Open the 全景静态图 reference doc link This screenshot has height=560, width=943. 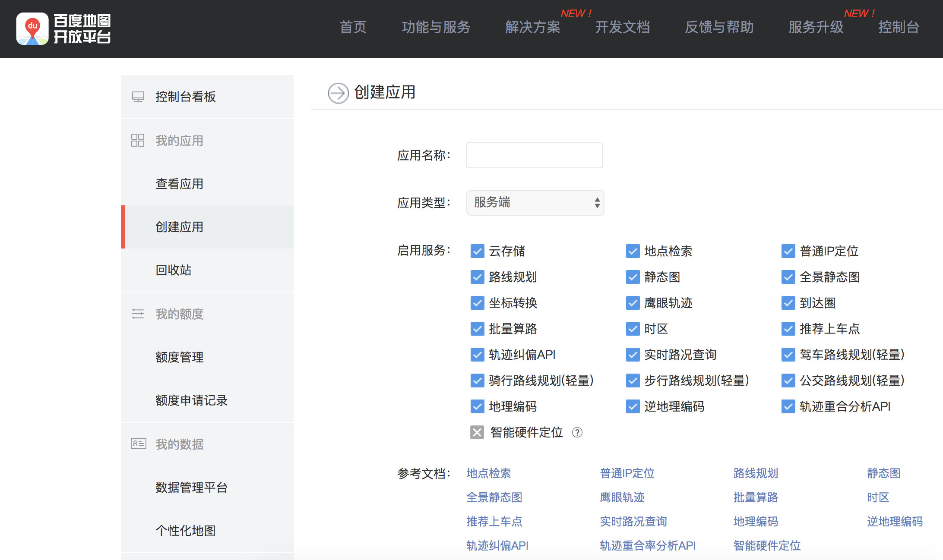point(494,497)
